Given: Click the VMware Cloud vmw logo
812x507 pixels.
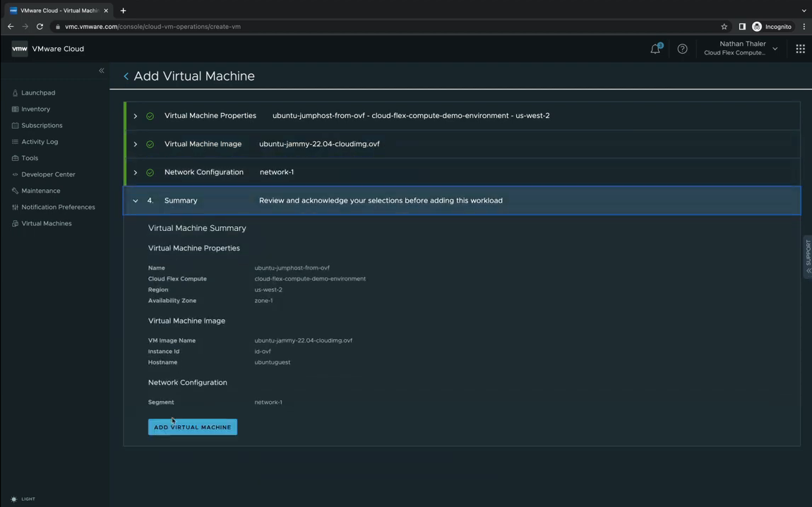Looking at the screenshot, I should click(x=20, y=49).
